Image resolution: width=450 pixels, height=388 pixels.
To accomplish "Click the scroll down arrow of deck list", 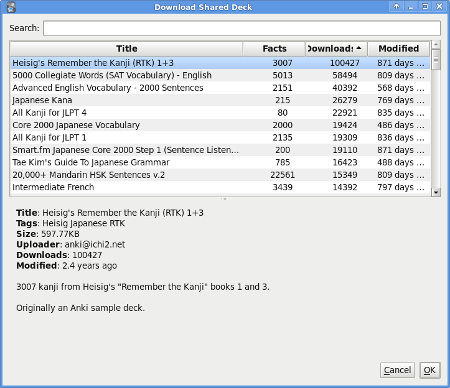I will [x=436, y=192].
